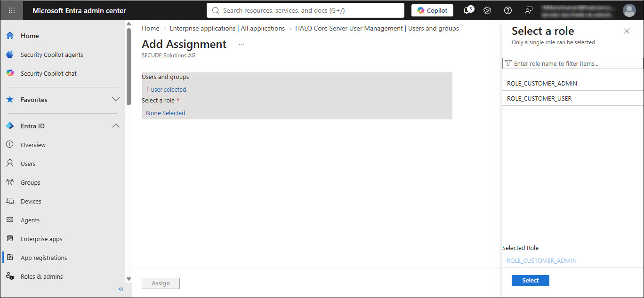Collapse the Entra ID section
This screenshot has height=298, width=644.
[x=116, y=125]
